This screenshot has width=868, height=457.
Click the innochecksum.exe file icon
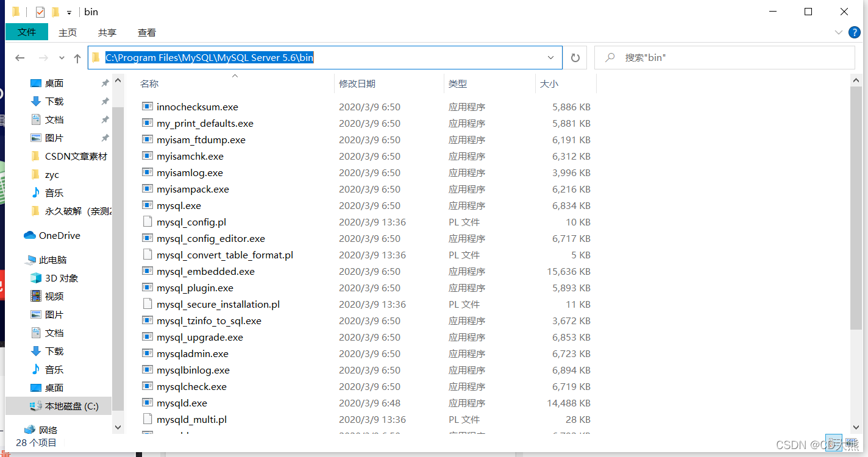point(147,107)
